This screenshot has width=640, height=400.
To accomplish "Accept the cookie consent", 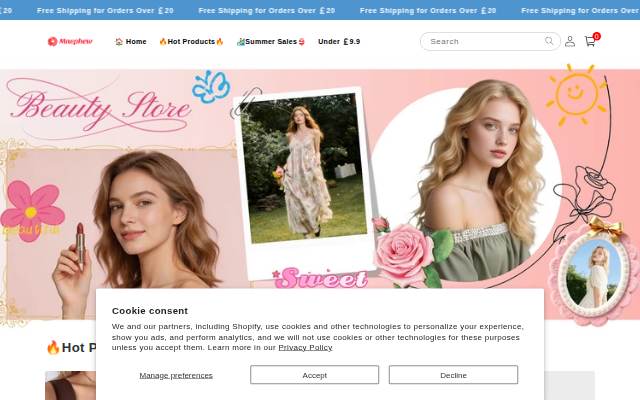I will coord(314,375).
